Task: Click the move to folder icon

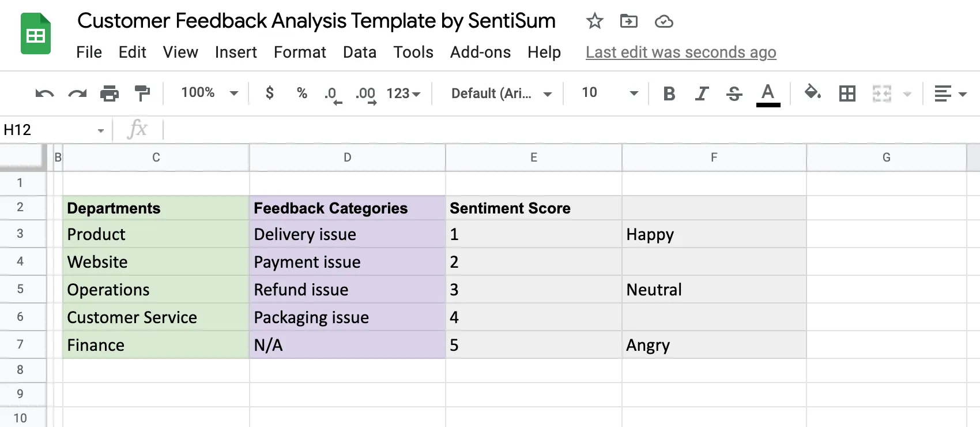Action: pos(628,21)
